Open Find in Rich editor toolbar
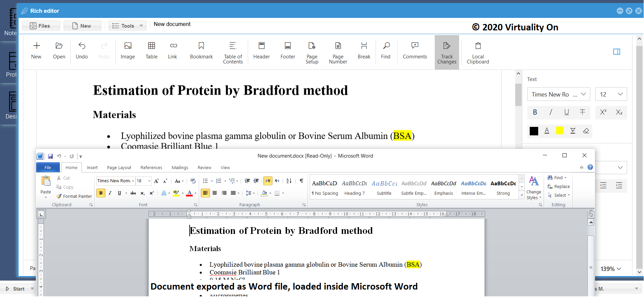 point(386,51)
